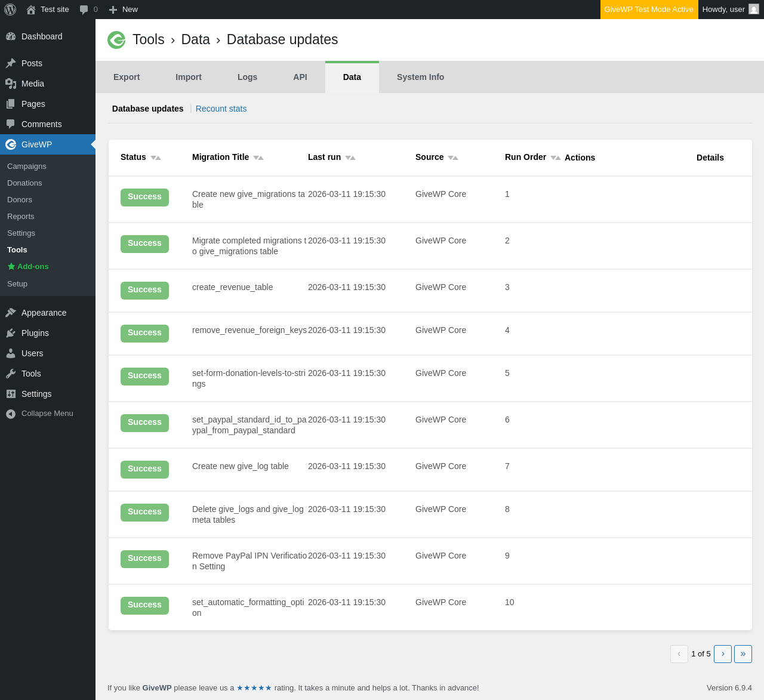Sort table by Run Order arrows

pos(555,158)
